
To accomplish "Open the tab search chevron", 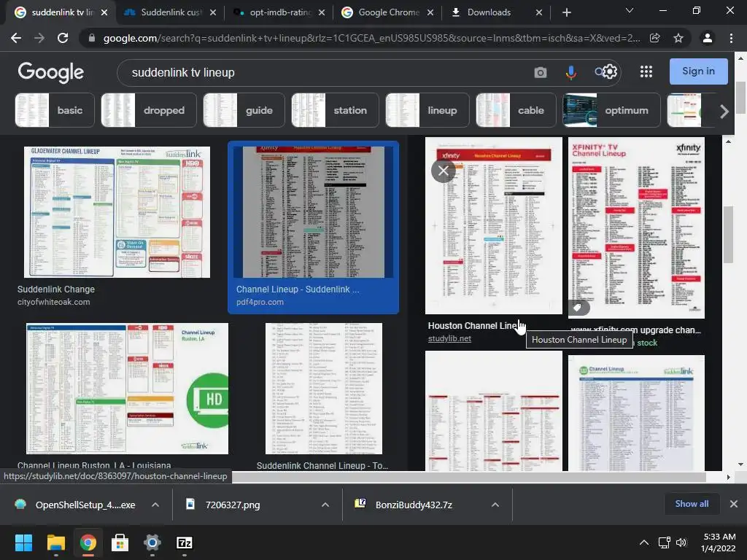I will [x=630, y=10].
